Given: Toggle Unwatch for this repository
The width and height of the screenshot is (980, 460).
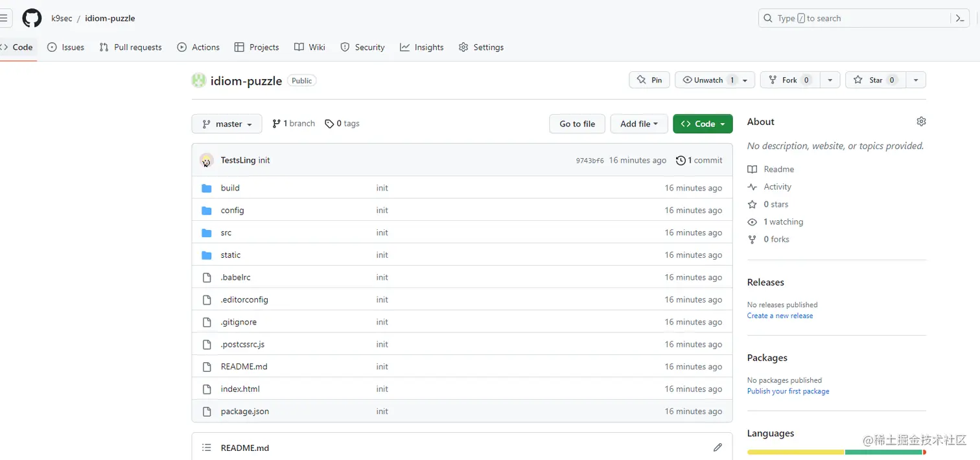Looking at the screenshot, I should pos(715,80).
